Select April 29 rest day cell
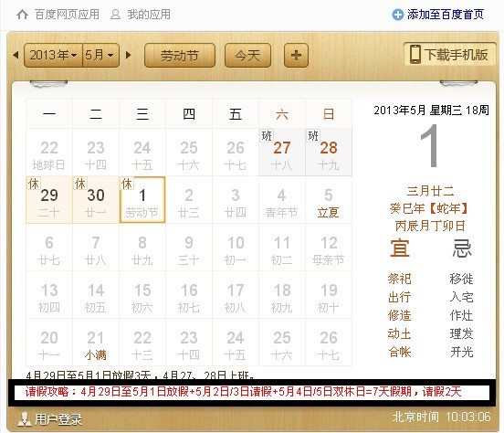Viewport: 504px width, 433px height. coord(49,200)
